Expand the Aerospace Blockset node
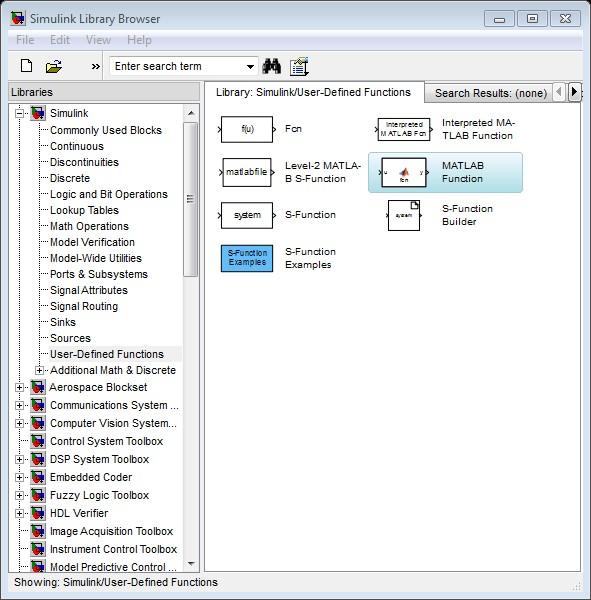This screenshot has height=600, width=591. pyautogui.click(x=19, y=387)
